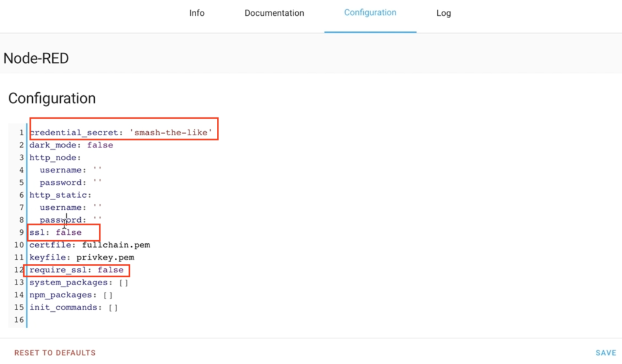Click RESET TO DEFAULTS
Viewport: 622px width, 364px height.
(55, 353)
